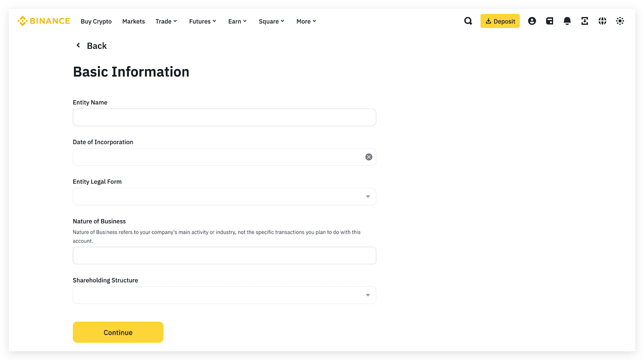The width and height of the screenshot is (644, 360).
Task: Open the search icon in header
Action: tap(468, 21)
